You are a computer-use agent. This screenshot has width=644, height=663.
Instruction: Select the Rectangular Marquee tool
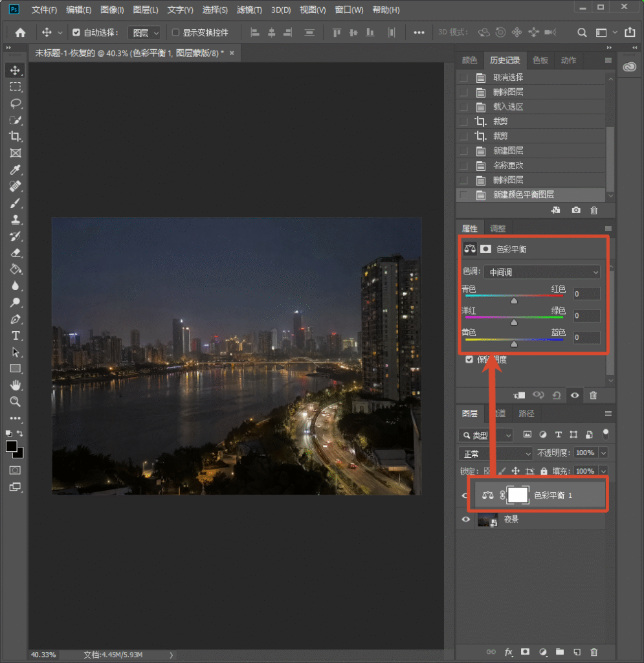point(16,87)
